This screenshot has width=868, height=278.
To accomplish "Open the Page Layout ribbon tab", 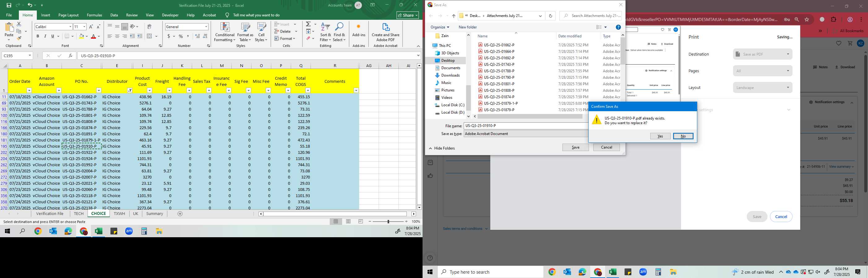I will [x=68, y=15].
